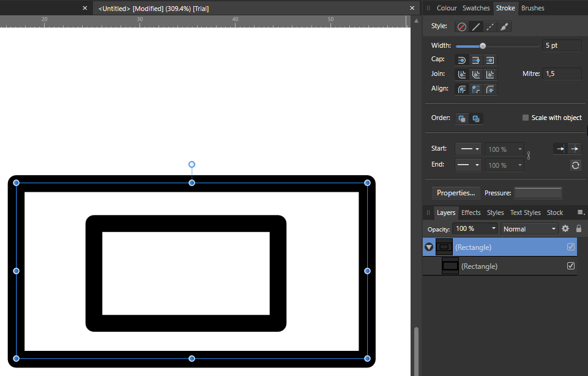
Task: Select the No line stroke style
Action: click(x=461, y=27)
